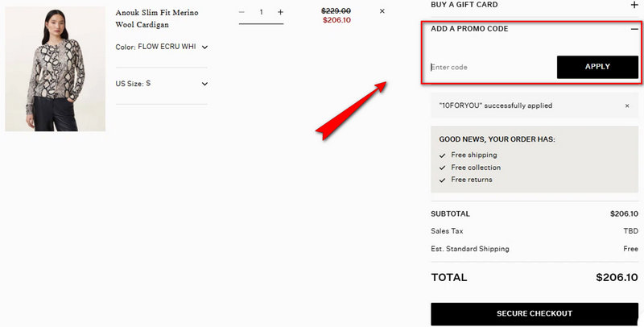Increase quantity with the plus icon
The width and height of the screenshot is (644, 327).
point(280,12)
